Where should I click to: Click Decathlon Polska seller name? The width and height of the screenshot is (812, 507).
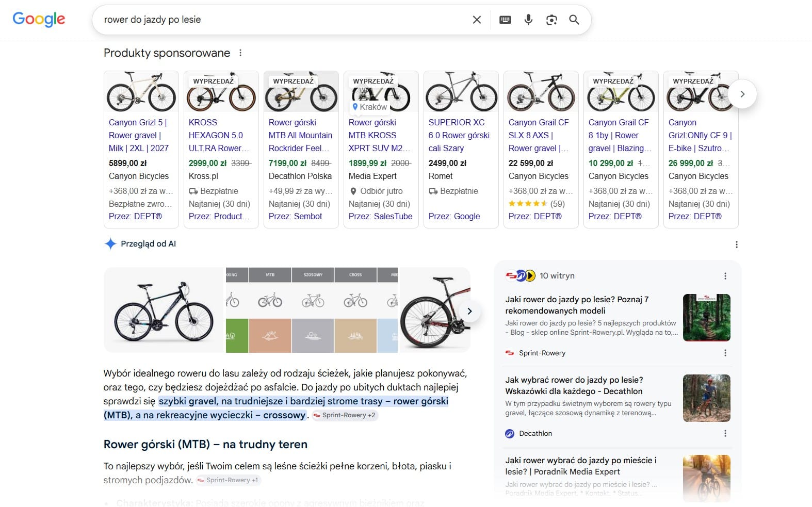[300, 176]
